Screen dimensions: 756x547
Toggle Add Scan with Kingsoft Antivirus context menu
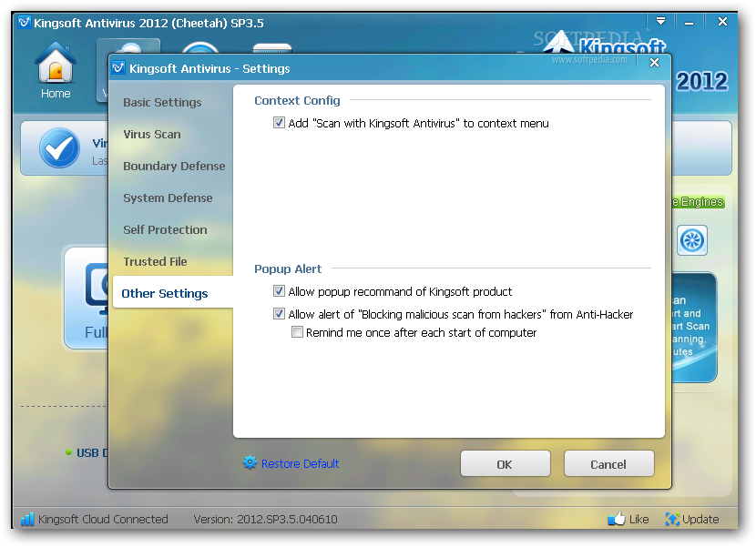click(279, 122)
